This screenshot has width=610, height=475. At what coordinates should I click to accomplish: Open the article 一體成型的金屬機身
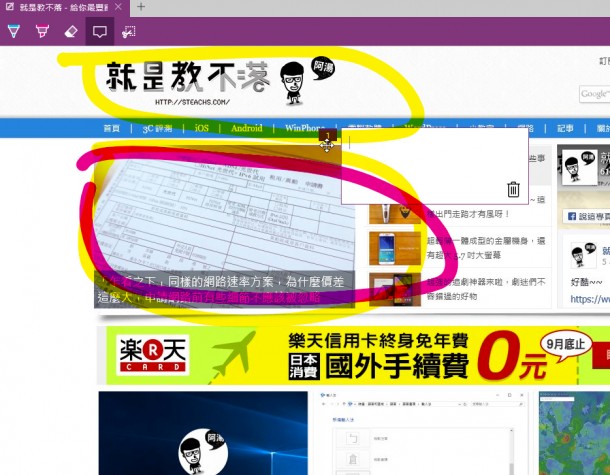click(x=486, y=248)
